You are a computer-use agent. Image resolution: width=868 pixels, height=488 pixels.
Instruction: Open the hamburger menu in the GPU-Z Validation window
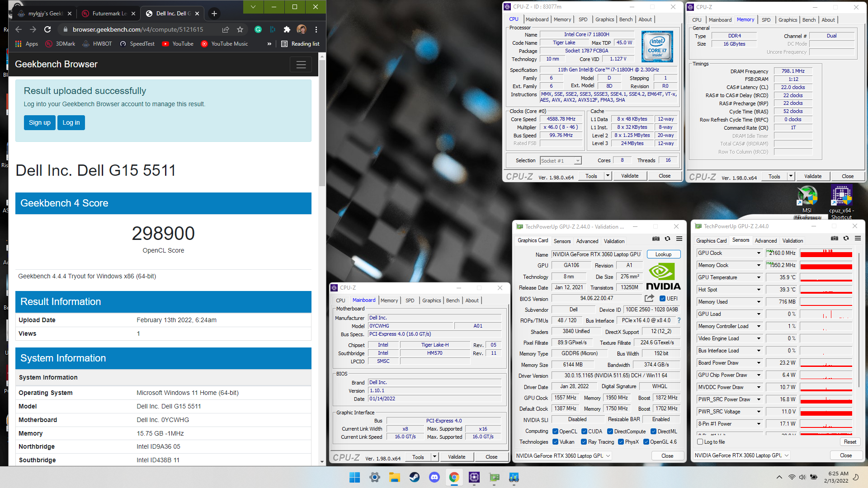[679, 239]
